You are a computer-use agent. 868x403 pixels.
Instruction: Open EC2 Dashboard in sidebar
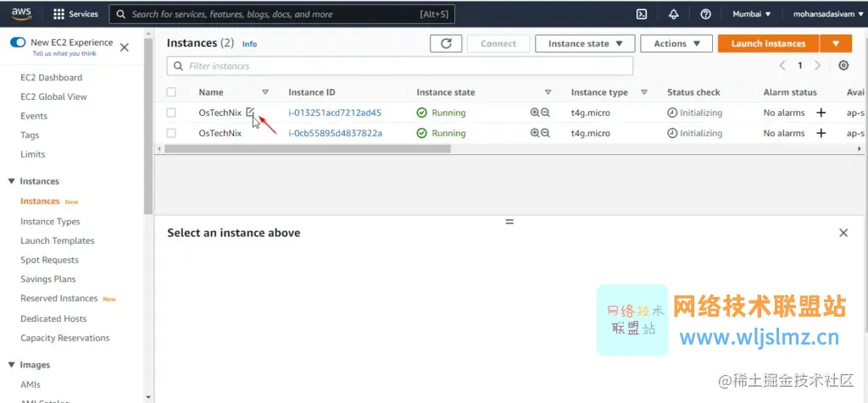coord(52,78)
